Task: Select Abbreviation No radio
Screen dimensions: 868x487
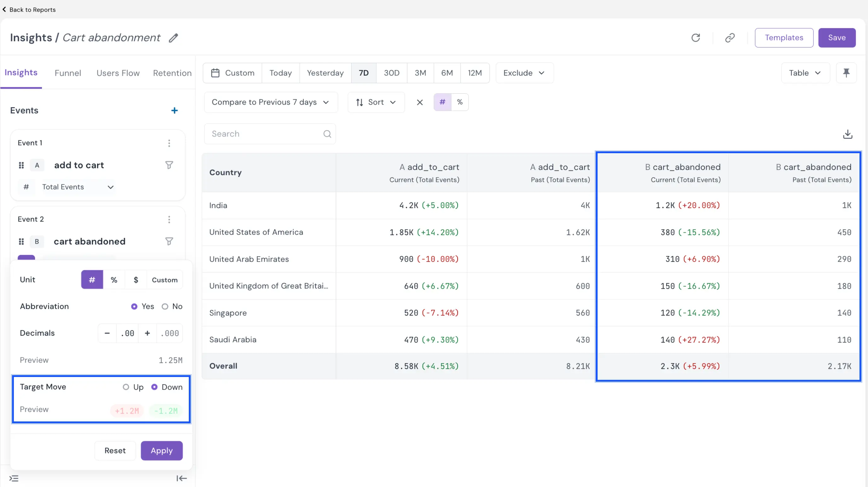Action: point(165,306)
